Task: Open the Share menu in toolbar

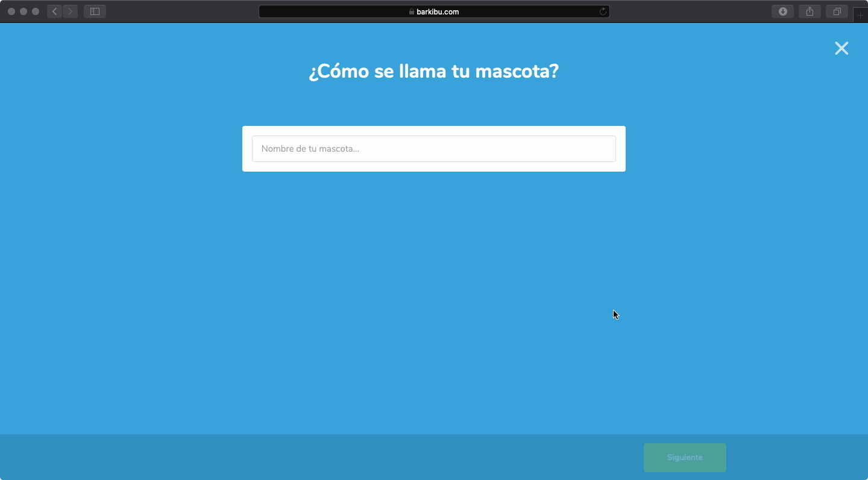Action: 810,11
